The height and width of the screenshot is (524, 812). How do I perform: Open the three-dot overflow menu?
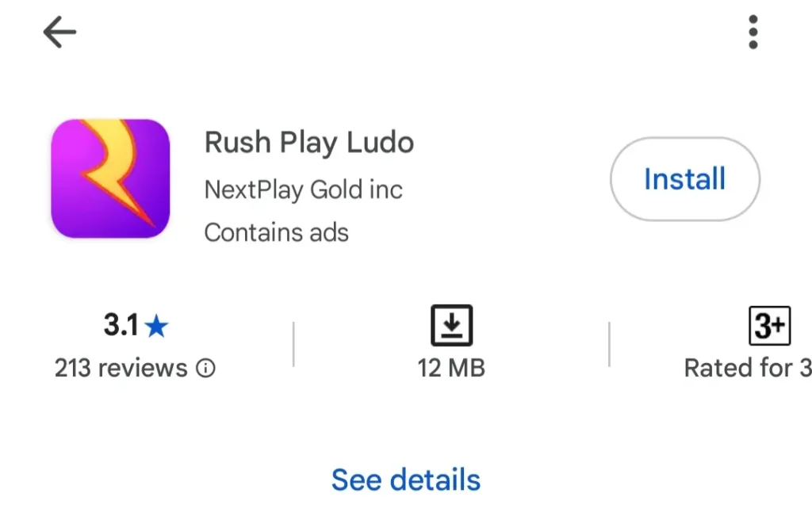pos(752,32)
